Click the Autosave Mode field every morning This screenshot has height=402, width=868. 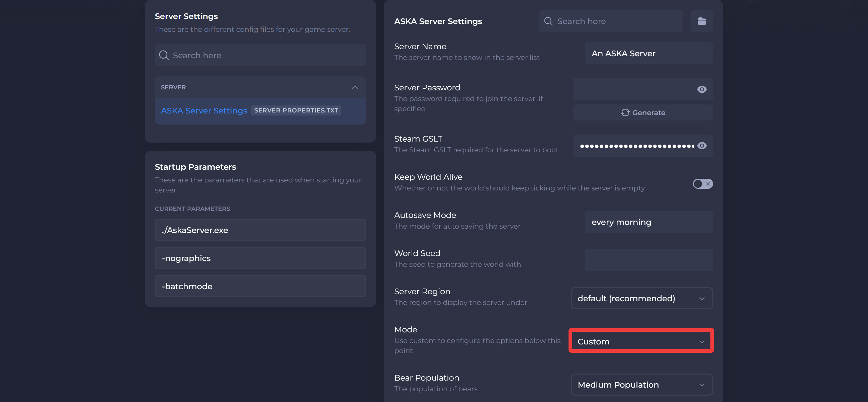click(648, 222)
